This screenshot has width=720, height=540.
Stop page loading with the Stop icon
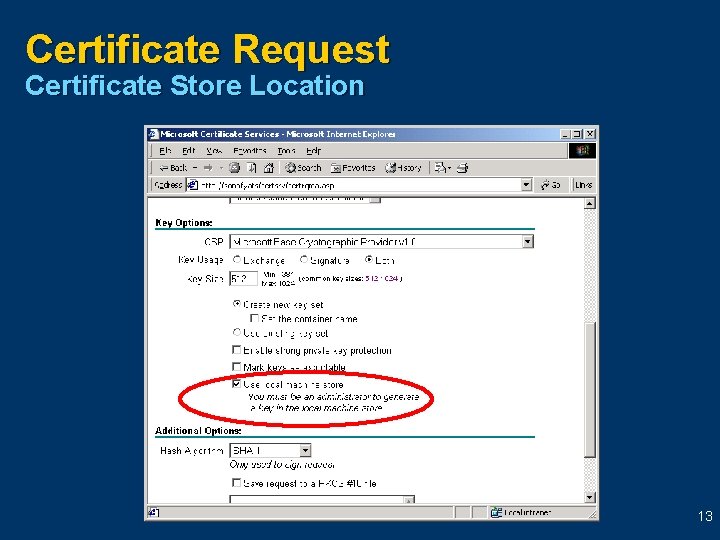coord(235,168)
